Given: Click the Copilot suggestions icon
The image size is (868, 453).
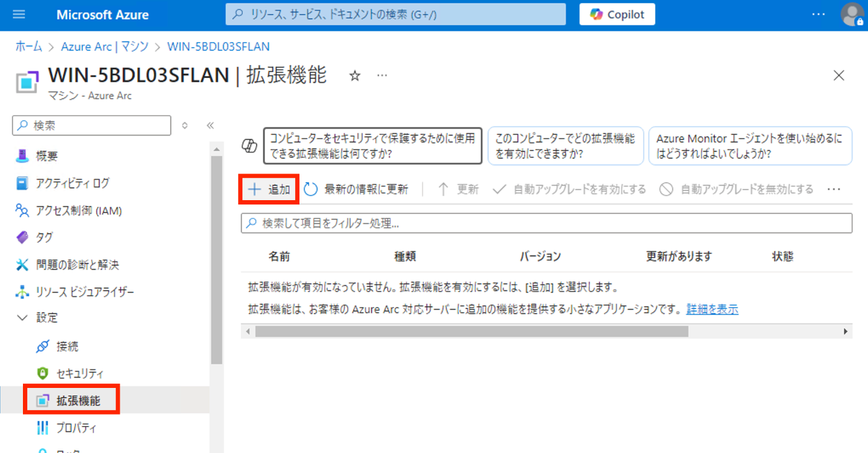Looking at the screenshot, I should pos(249,146).
